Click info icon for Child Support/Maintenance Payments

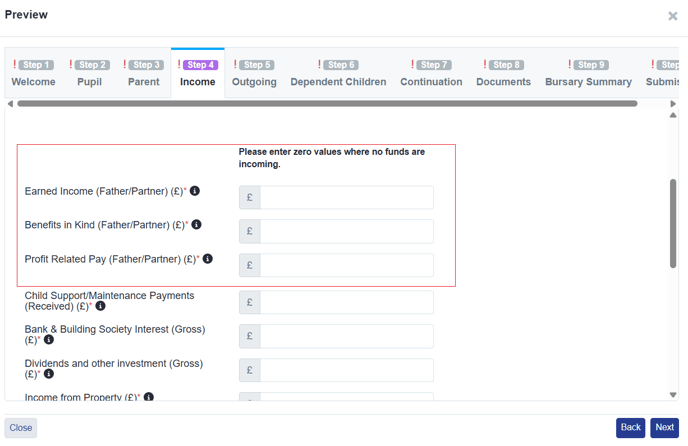(100, 306)
